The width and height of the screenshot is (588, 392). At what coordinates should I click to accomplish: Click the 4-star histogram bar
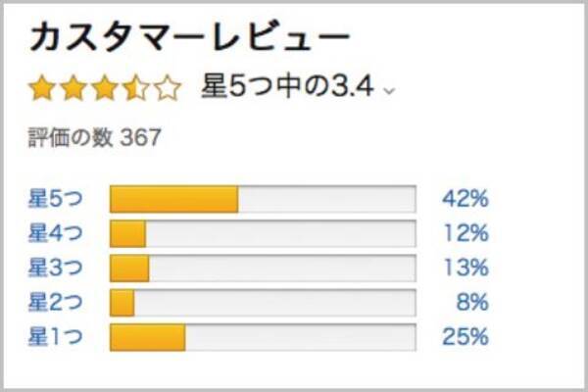263,233
